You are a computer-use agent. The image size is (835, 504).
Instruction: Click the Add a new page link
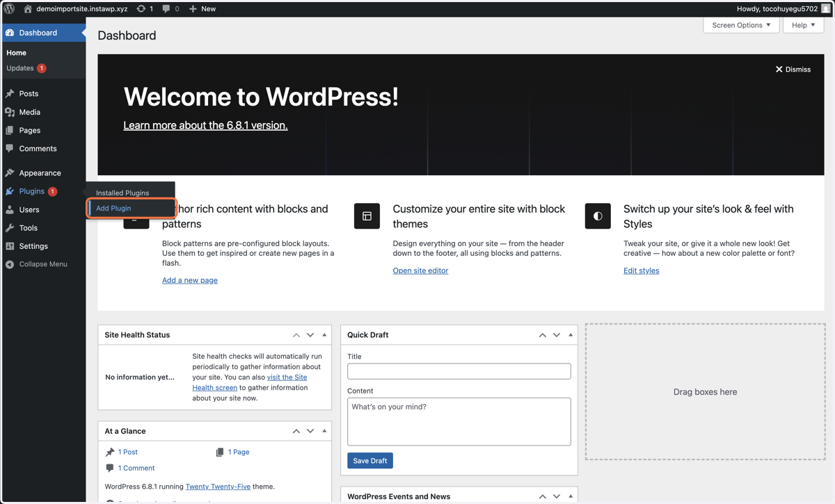coord(190,280)
